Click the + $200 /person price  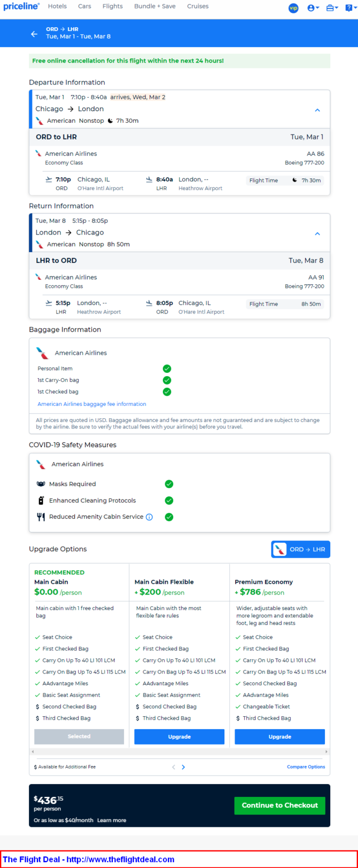[x=159, y=592]
